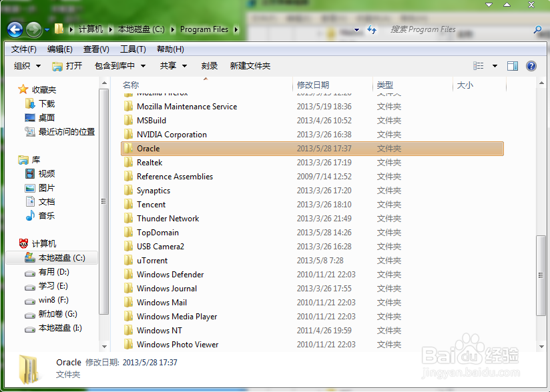The image size is (550, 392).
Task: Sort by the 大小 column header
Action: [x=465, y=85]
